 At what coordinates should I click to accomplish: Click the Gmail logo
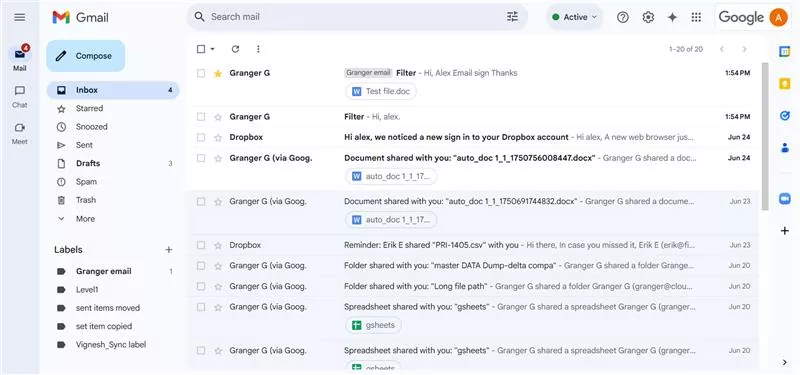coord(81,17)
